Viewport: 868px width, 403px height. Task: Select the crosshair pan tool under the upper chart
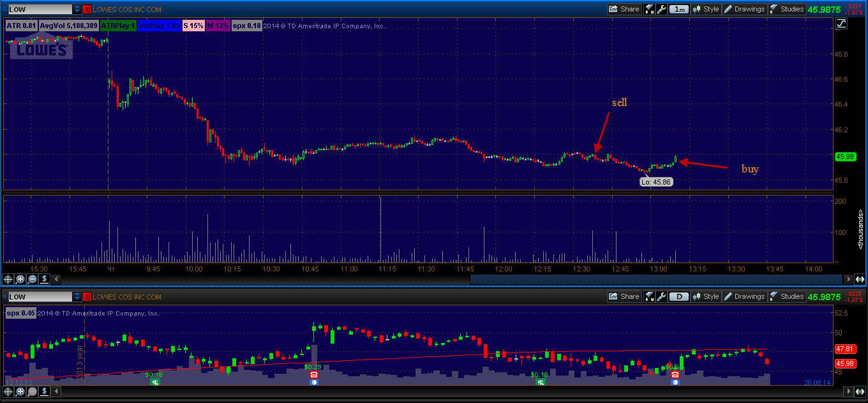tap(8, 279)
